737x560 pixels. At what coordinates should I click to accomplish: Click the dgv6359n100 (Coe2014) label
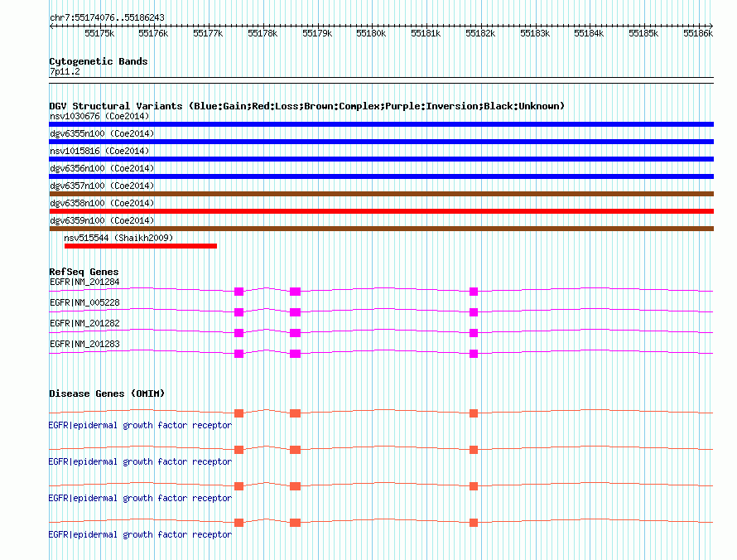[102, 220]
